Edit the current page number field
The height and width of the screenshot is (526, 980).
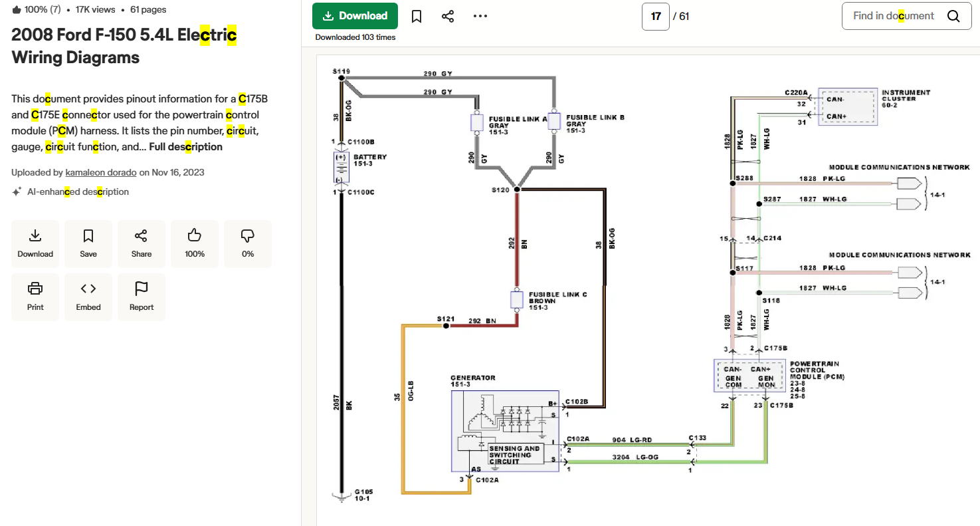pos(656,16)
